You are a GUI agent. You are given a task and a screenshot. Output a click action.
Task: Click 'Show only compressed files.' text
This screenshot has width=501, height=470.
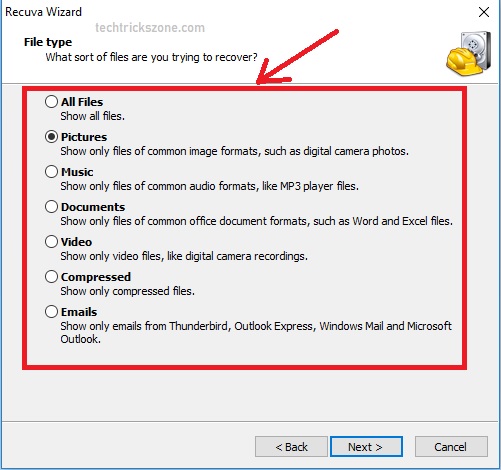point(127,291)
